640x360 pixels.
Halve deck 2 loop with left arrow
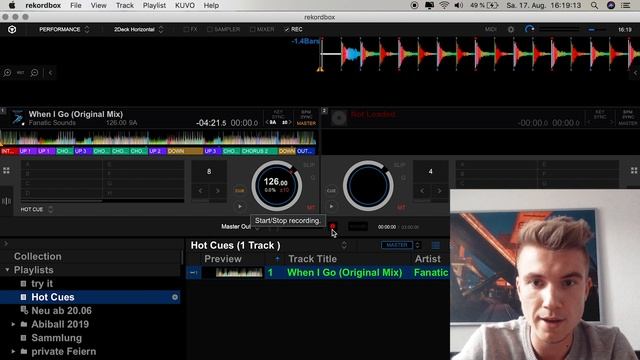click(x=422, y=191)
